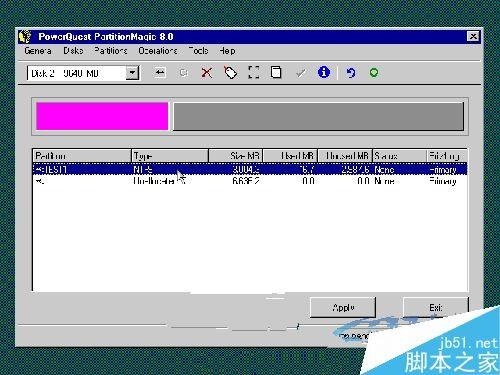Open the Operations menu
The height and width of the screenshot is (375, 500).
tap(158, 51)
